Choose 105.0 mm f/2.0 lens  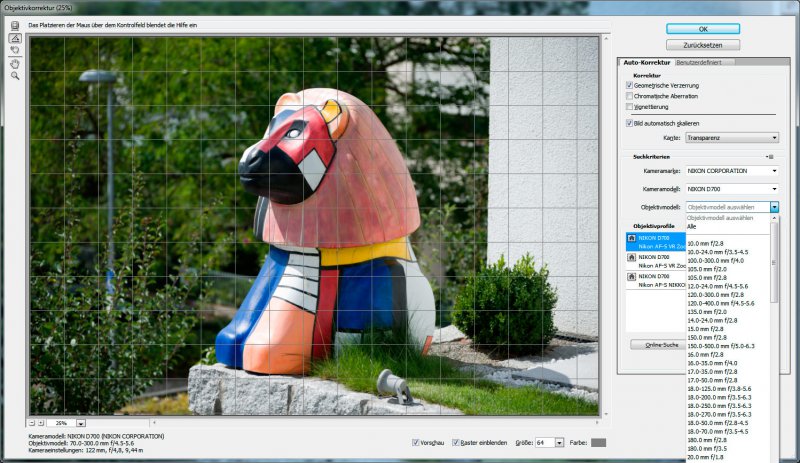707,269
